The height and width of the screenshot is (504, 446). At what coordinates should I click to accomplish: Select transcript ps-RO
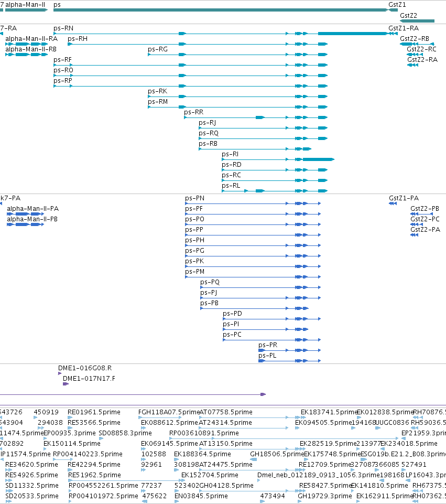[x=190, y=76]
